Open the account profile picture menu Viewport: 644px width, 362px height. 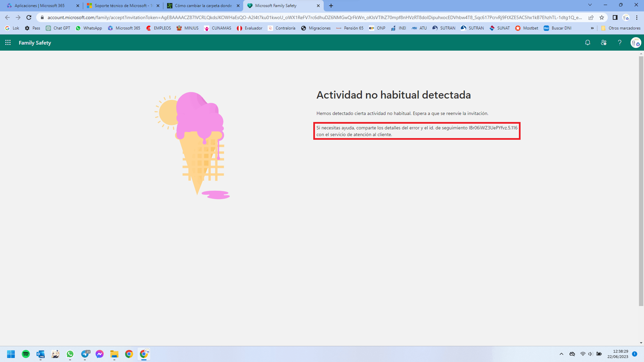pyautogui.click(x=636, y=43)
